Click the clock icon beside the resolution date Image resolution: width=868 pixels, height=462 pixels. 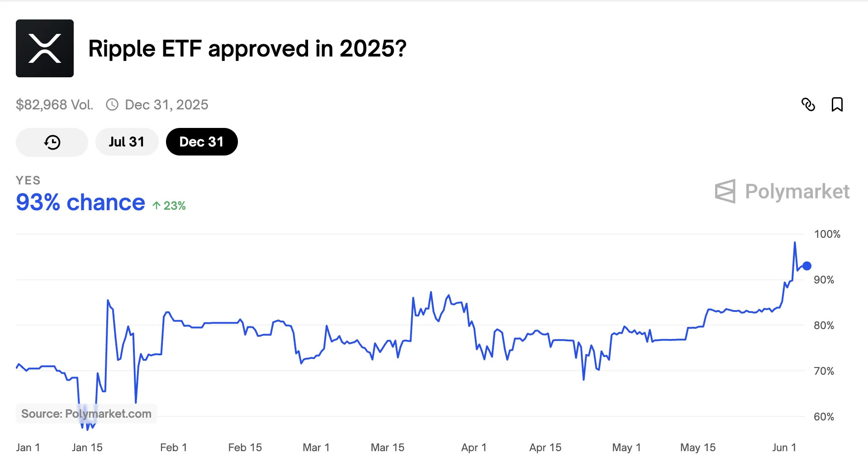click(x=112, y=104)
